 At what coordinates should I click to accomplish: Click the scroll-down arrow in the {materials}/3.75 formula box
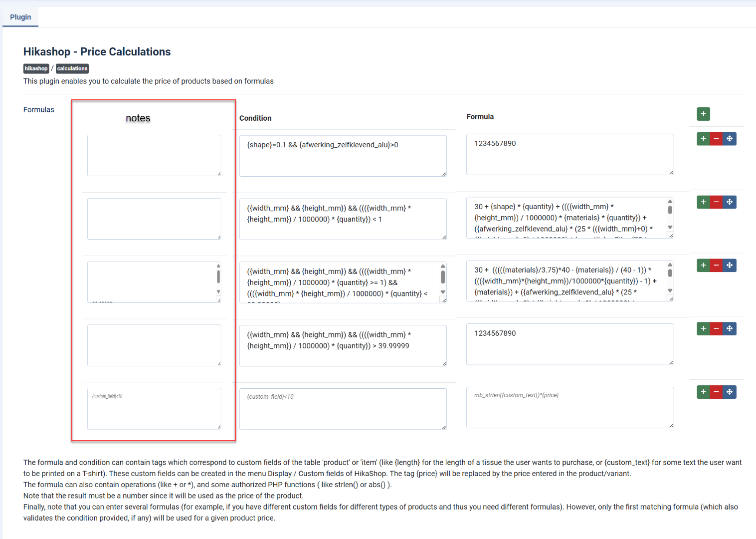[x=670, y=290]
